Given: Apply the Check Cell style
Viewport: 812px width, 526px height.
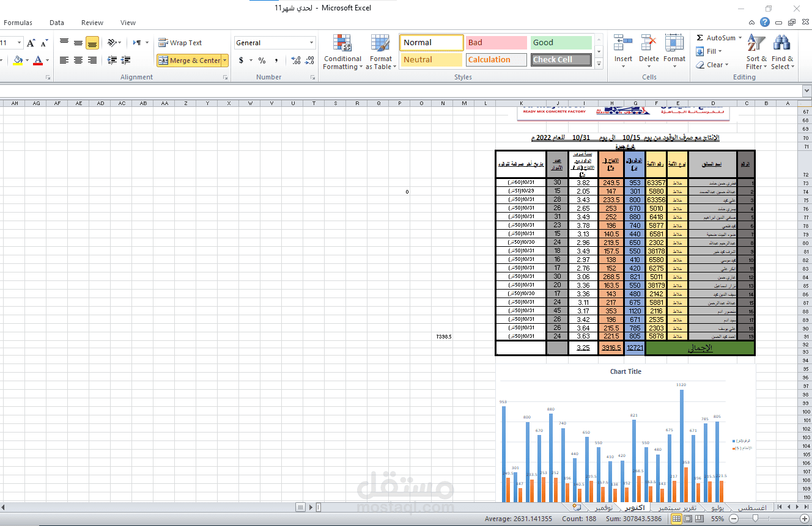Looking at the screenshot, I should point(561,60).
